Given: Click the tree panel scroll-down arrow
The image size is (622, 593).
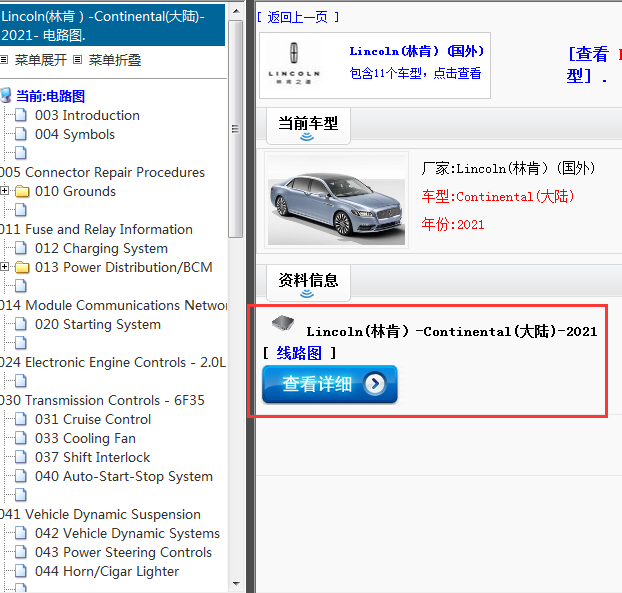Looking at the screenshot, I should click(x=236, y=583).
